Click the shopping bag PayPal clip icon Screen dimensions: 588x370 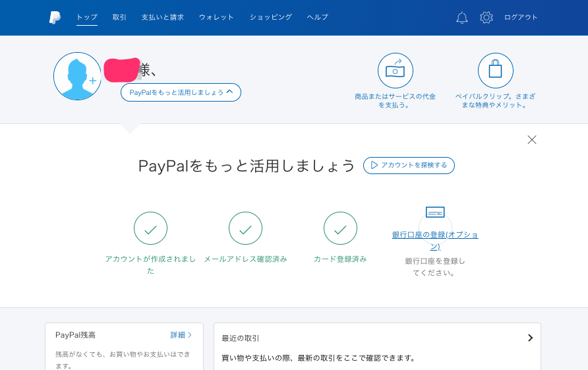(496, 71)
